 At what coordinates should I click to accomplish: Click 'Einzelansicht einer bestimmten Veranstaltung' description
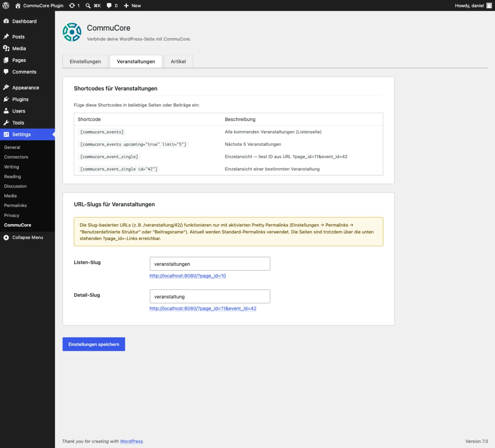point(272,169)
